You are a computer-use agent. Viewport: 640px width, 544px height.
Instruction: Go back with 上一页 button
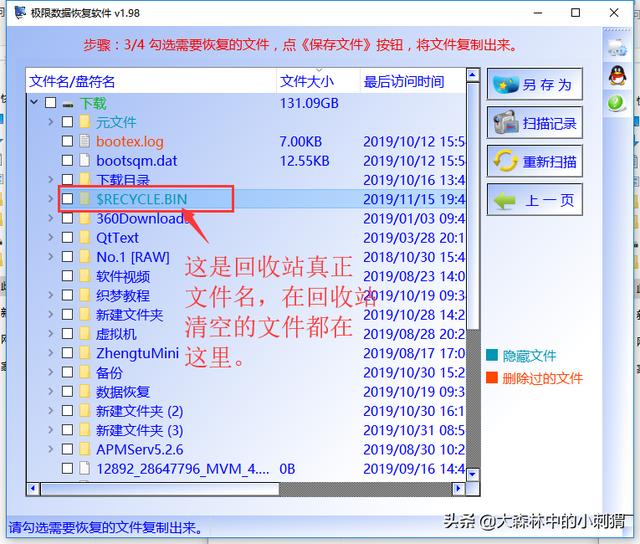[534, 200]
